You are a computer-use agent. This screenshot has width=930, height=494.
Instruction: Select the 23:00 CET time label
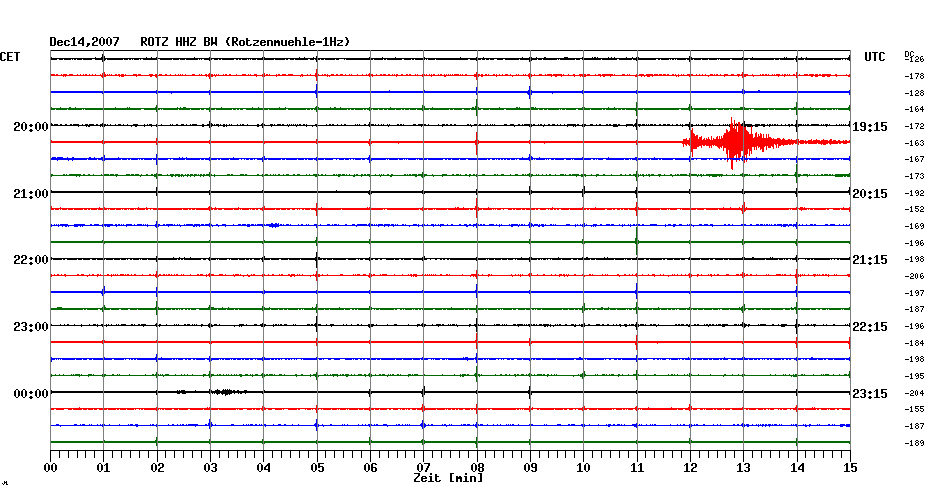(31, 327)
